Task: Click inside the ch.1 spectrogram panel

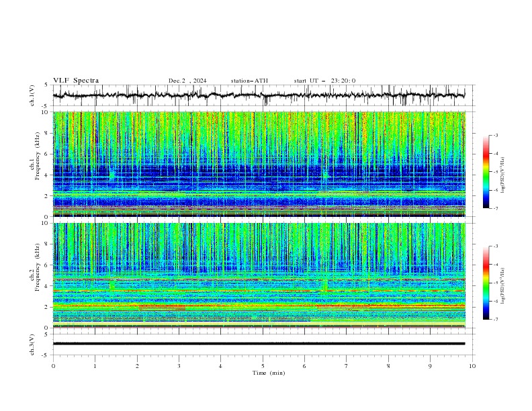Action: tap(259, 164)
